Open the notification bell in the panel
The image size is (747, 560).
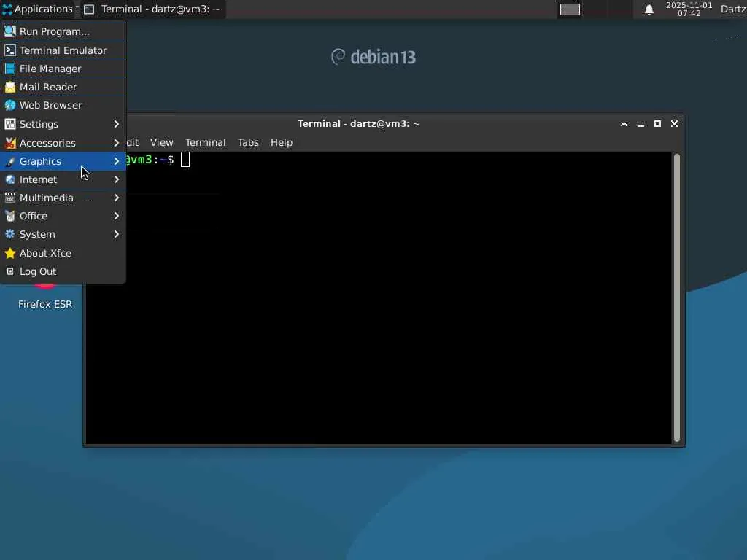pos(649,9)
